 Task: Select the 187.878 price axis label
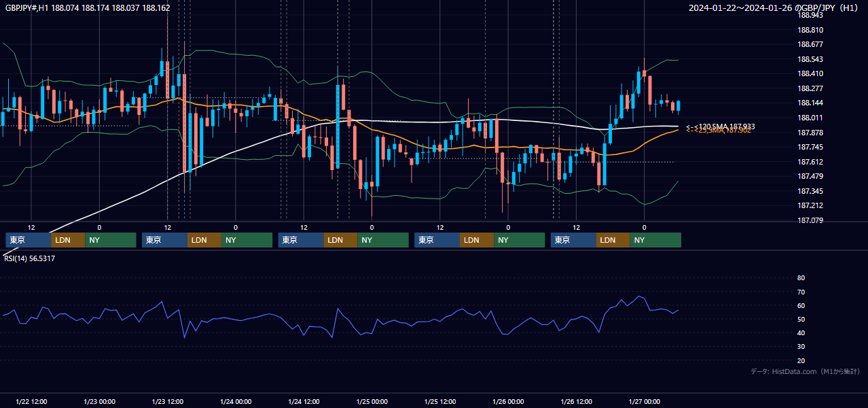(x=810, y=132)
